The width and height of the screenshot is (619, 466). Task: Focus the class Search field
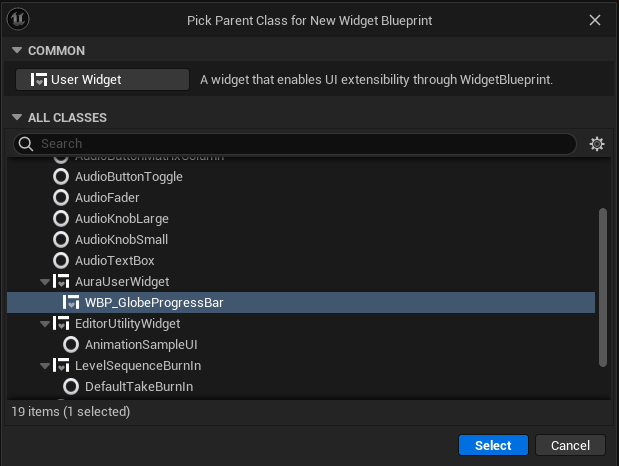coord(300,144)
